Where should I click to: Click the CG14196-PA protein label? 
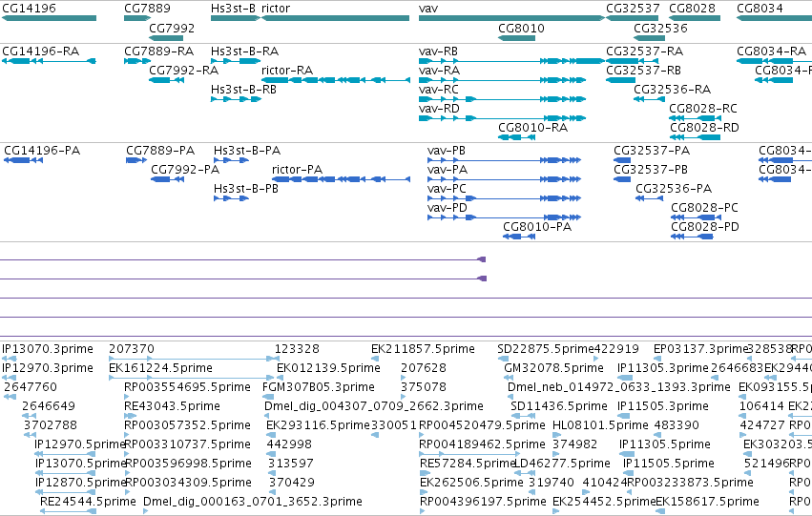42,151
